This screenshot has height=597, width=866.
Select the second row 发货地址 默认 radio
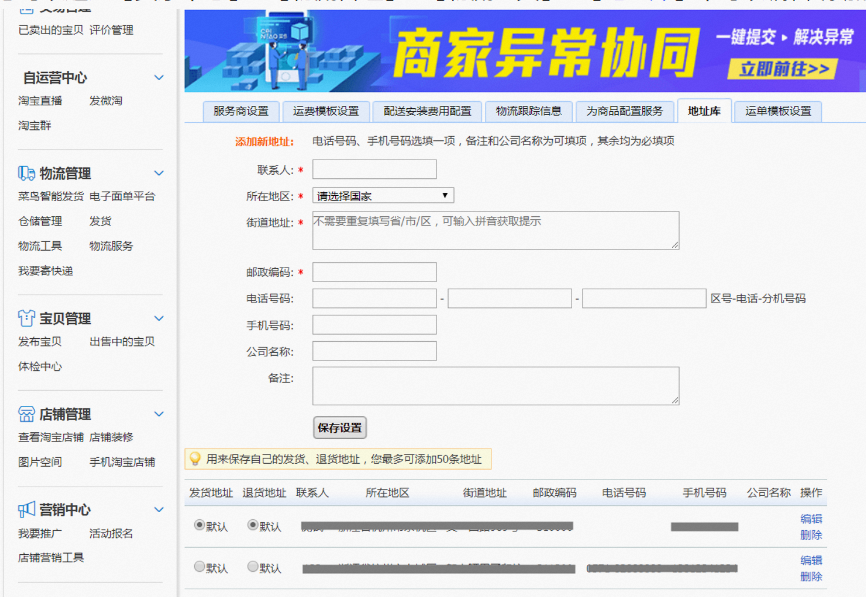pos(199,567)
